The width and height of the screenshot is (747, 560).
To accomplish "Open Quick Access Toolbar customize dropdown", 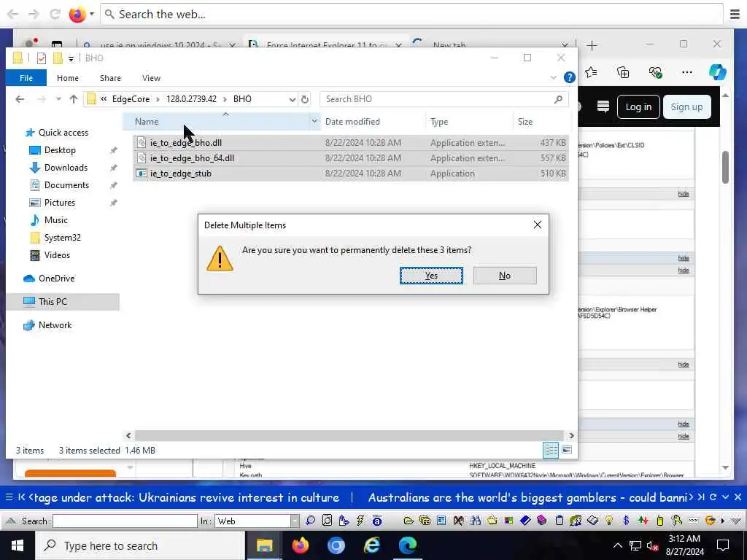I will point(71,58).
